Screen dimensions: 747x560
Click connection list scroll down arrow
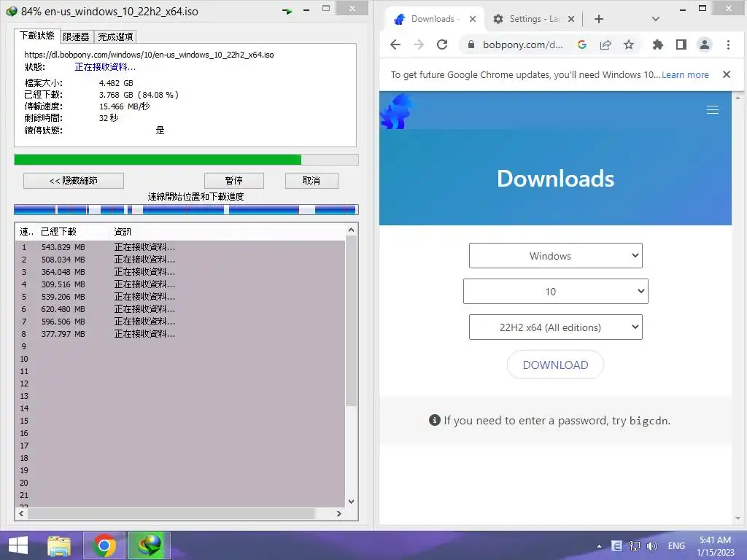click(x=351, y=502)
